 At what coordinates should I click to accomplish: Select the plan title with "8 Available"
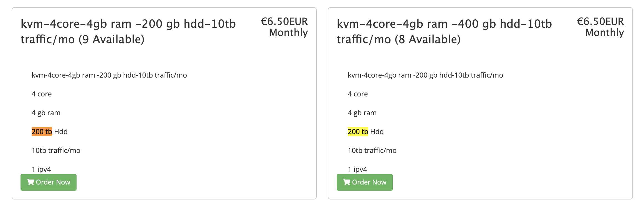point(444,32)
